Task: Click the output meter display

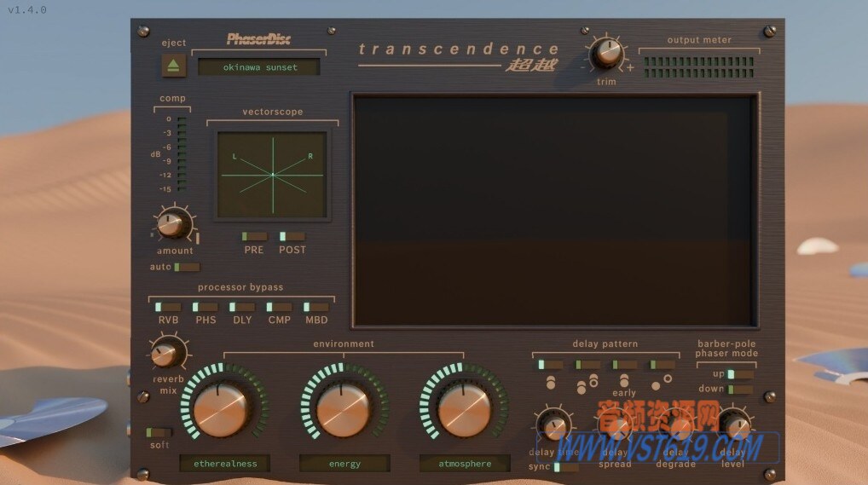Action: coord(698,67)
